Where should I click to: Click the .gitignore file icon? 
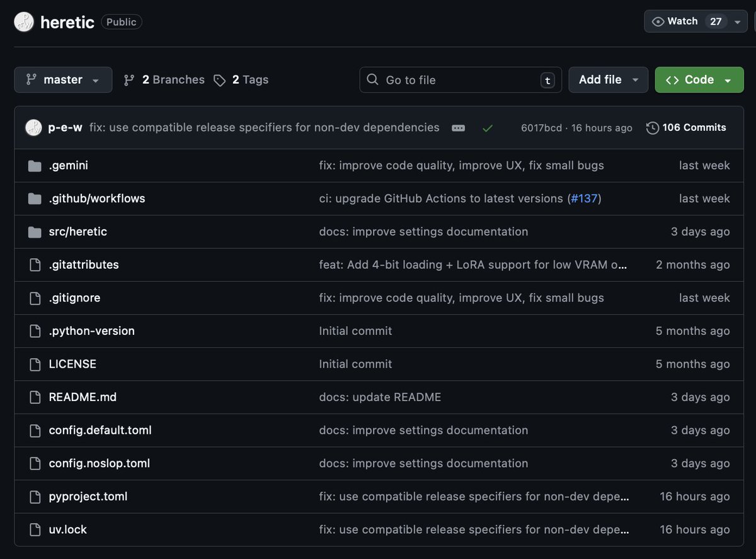35,298
